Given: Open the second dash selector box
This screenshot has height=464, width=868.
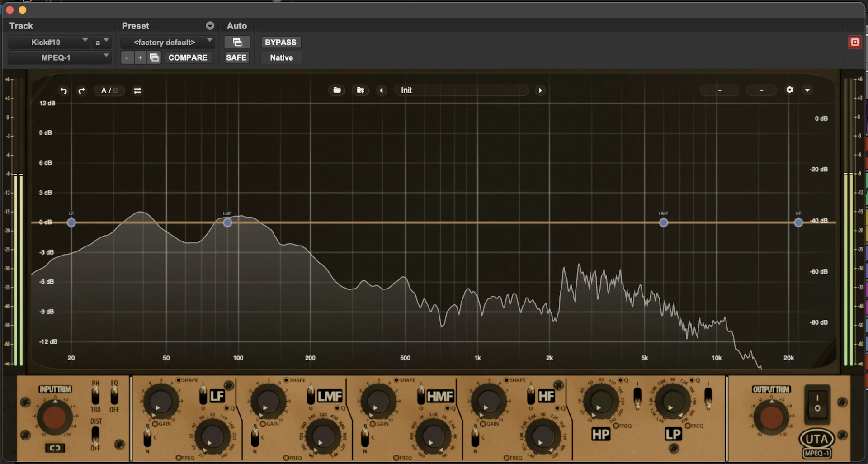Looking at the screenshot, I should coord(762,90).
